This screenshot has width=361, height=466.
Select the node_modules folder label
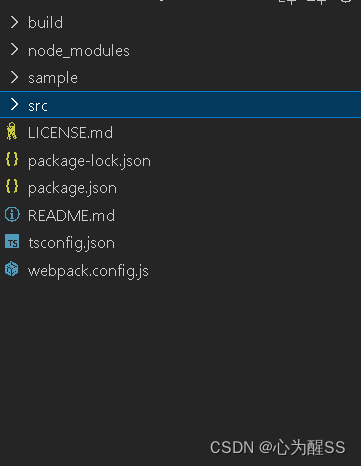click(x=79, y=51)
